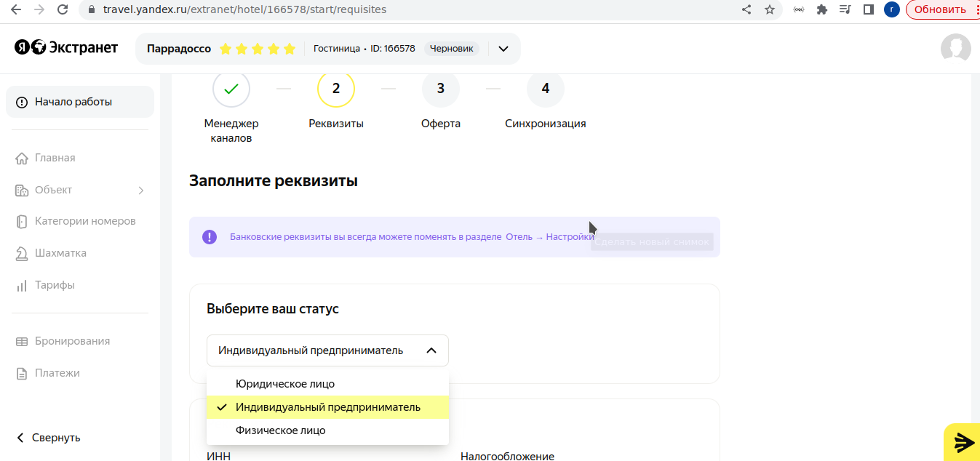Share this page via share icon

[x=746, y=9]
